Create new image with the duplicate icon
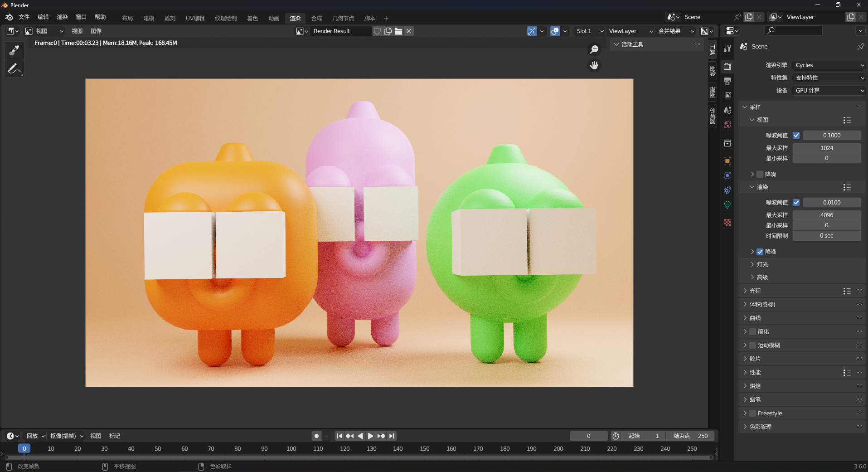Screen dimensions: 868x472 (388, 31)
